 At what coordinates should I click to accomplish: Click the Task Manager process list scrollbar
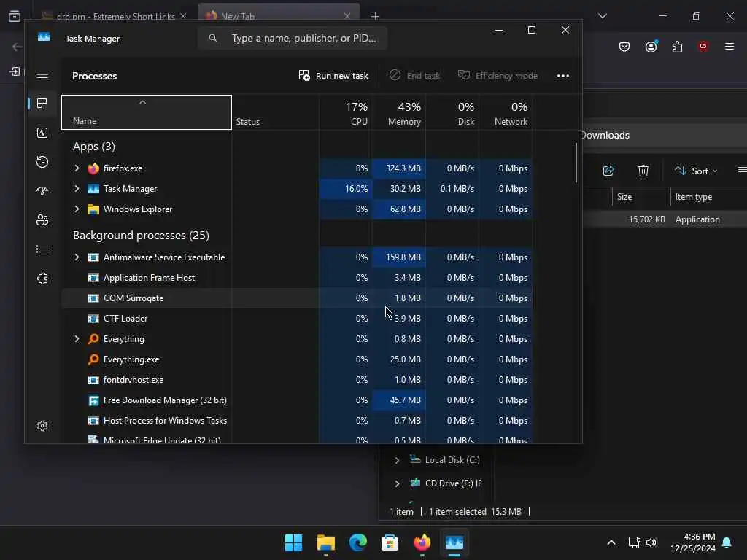[x=576, y=163]
